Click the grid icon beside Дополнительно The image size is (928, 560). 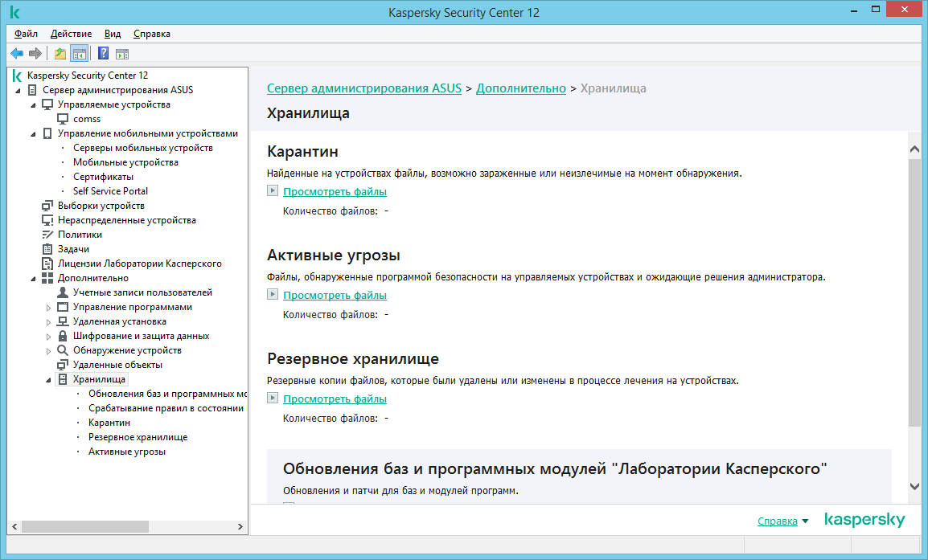point(47,278)
